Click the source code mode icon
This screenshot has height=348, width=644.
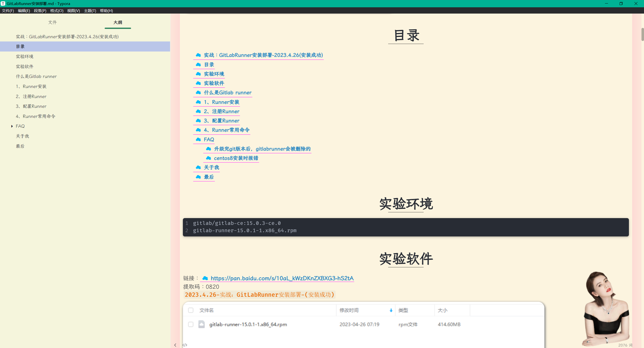point(185,345)
